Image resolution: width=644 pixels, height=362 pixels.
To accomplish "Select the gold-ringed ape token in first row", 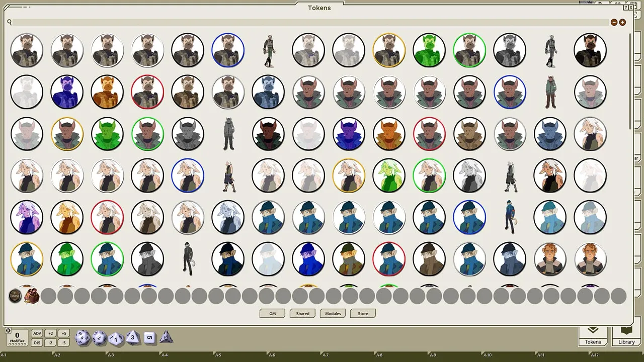I will click(389, 50).
